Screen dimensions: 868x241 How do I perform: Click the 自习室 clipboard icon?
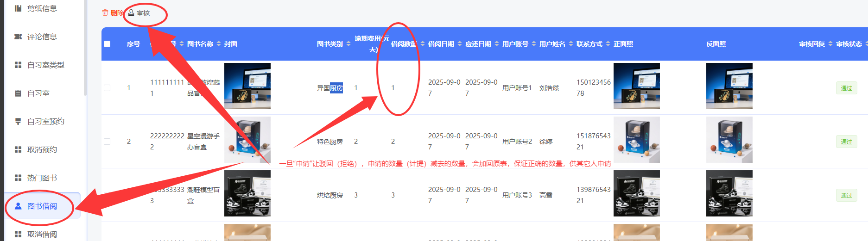tap(18, 93)
